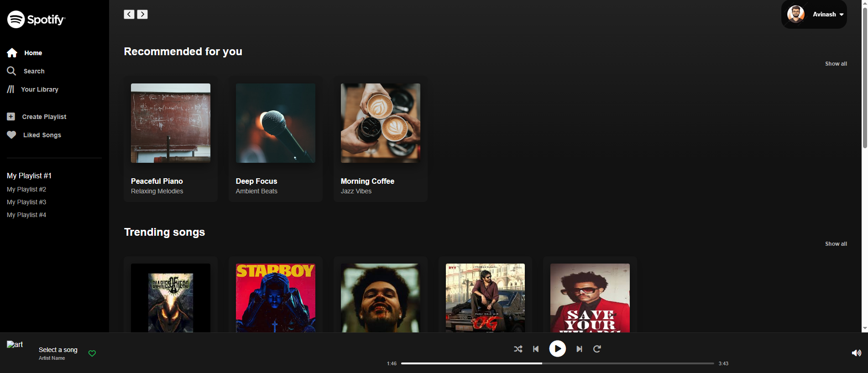Open the Save Your Tears cover

590,298
